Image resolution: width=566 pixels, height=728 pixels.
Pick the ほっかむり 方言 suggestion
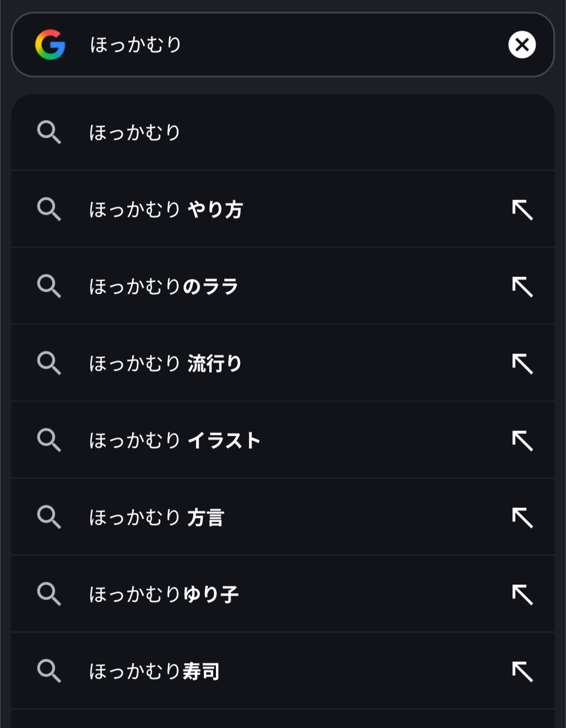pos(156,517)
